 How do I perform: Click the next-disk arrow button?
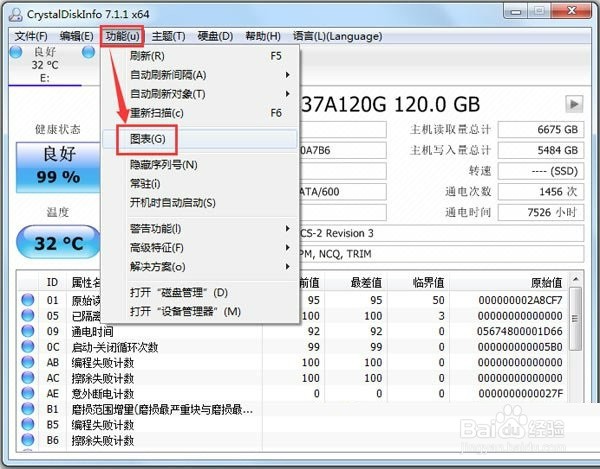click(574, 104)
